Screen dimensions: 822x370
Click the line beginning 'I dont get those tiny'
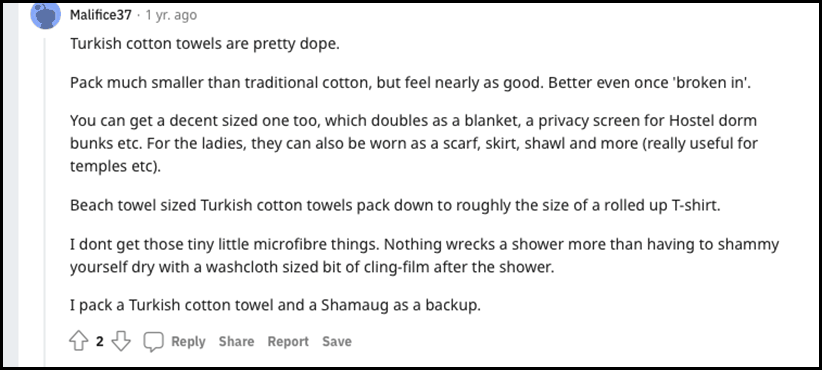pyautogui.click(x=425, y=245)
